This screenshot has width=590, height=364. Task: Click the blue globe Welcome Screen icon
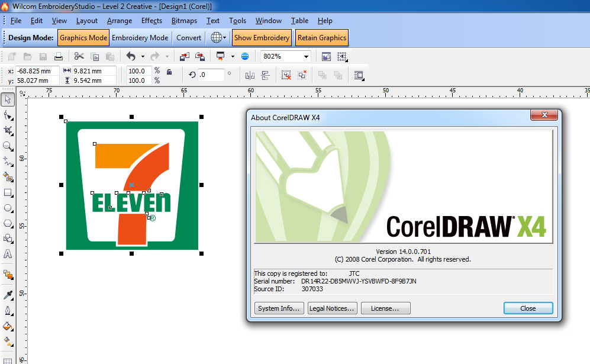click(x=245, y=56)
